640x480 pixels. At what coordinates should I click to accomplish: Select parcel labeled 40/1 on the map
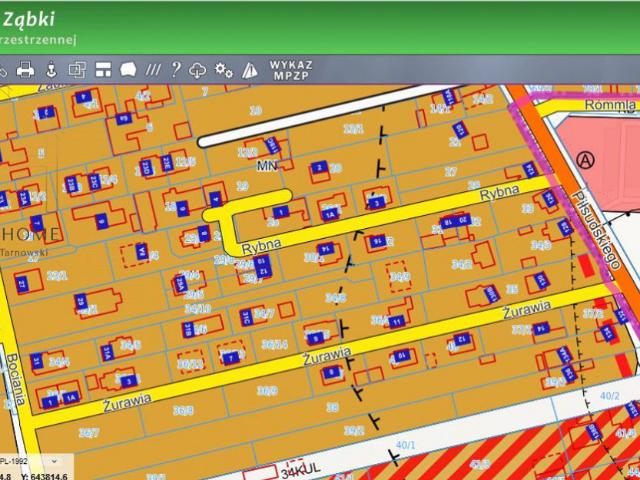click(405, 445)
